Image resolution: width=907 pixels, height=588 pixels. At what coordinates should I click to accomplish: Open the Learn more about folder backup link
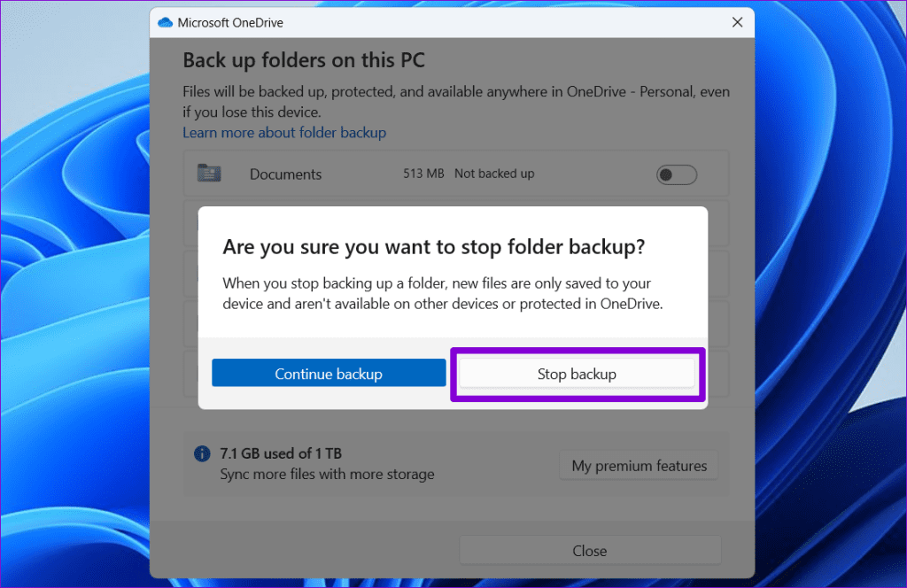(284, 132)
